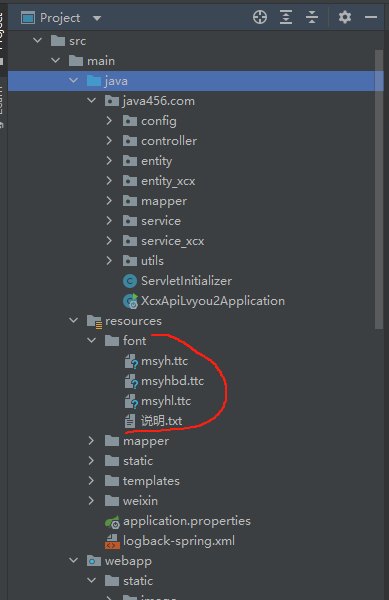Collapse the font folder

pos(91,340)
